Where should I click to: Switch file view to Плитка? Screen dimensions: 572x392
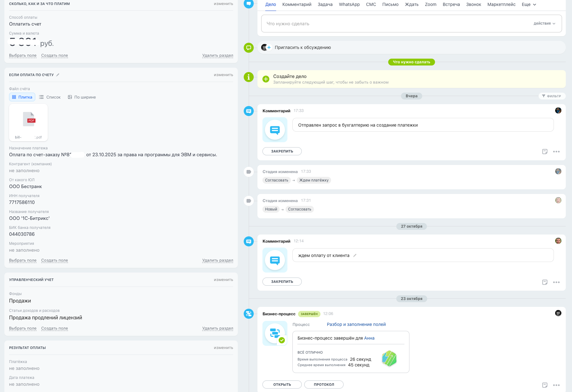tap(22, 97)
